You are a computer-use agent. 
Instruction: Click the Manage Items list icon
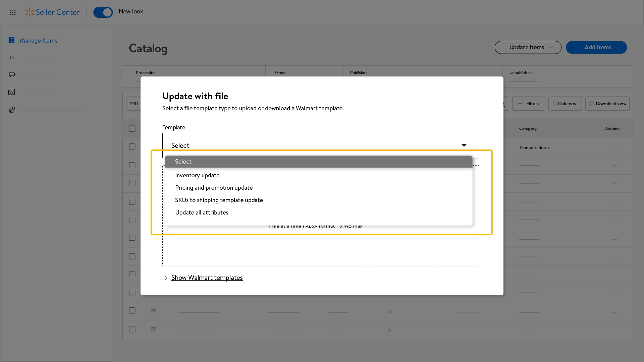click(11, 40)
